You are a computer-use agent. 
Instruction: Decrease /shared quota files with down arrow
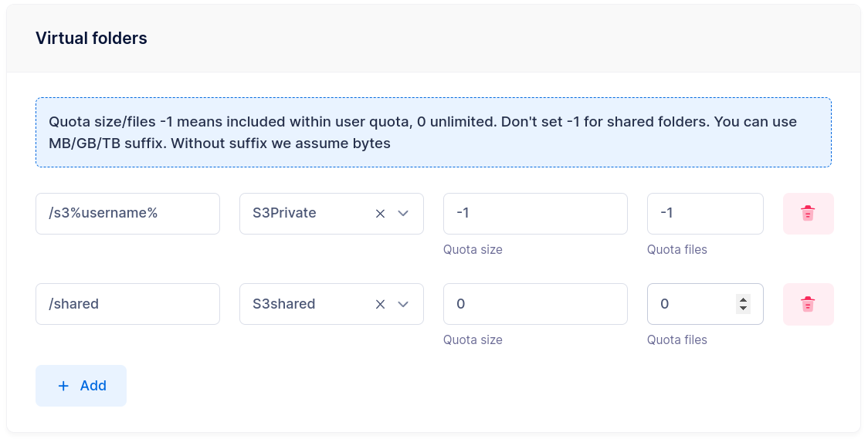[743, 309]
